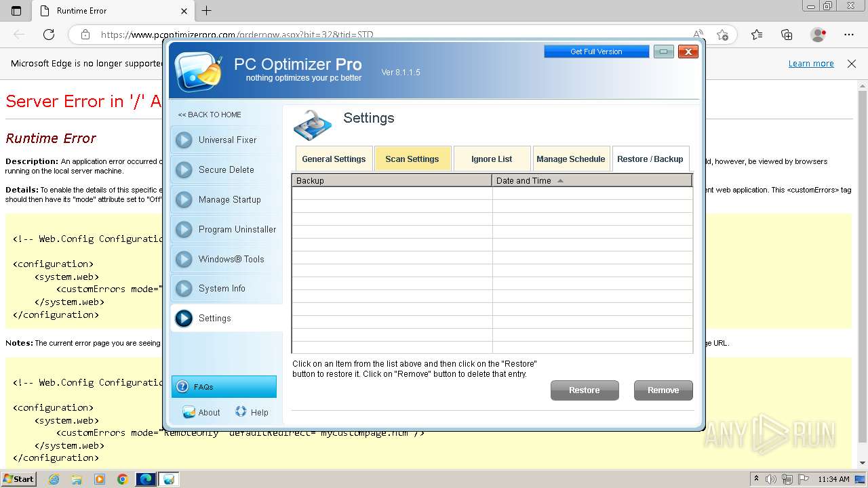Close the Runtime Error tab
The width and height of the screenshot is (868, 488).
(184, 11)
